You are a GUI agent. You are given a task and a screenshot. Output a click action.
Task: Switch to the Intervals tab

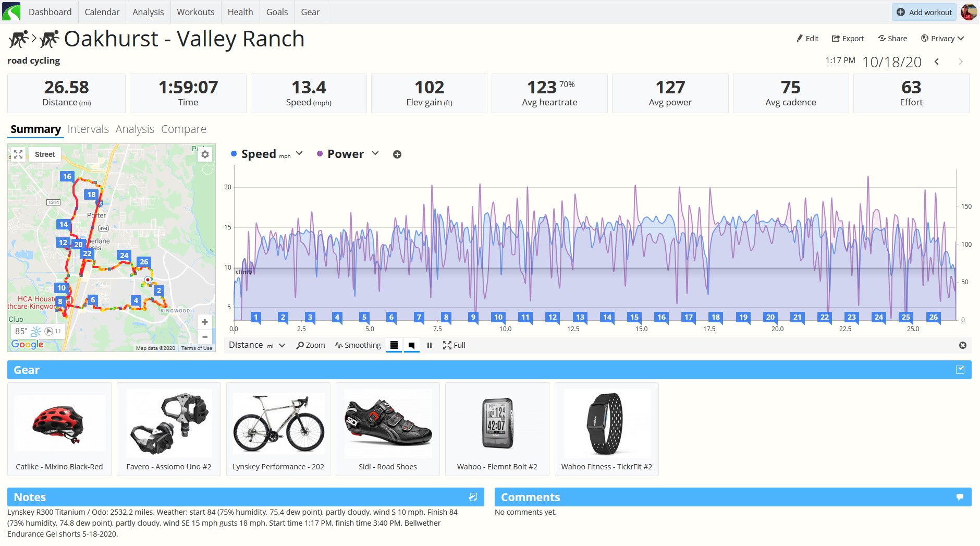[x=88, y=129]
